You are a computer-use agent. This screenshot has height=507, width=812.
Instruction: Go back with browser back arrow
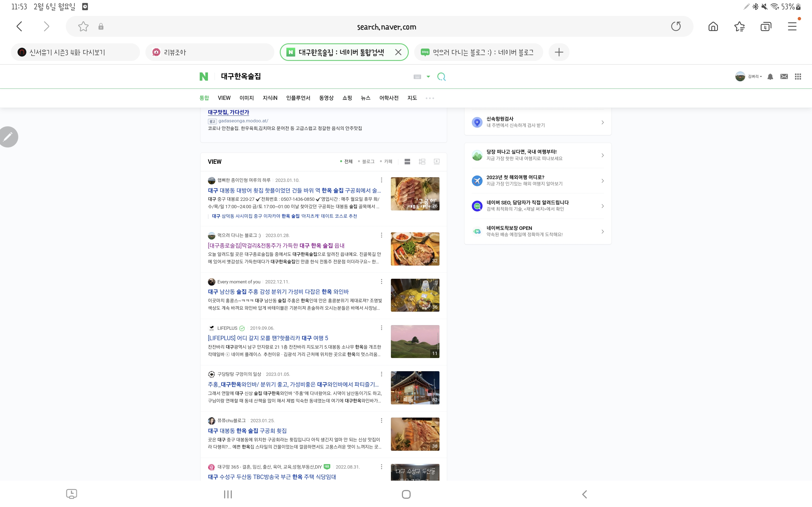coord(19,27)
